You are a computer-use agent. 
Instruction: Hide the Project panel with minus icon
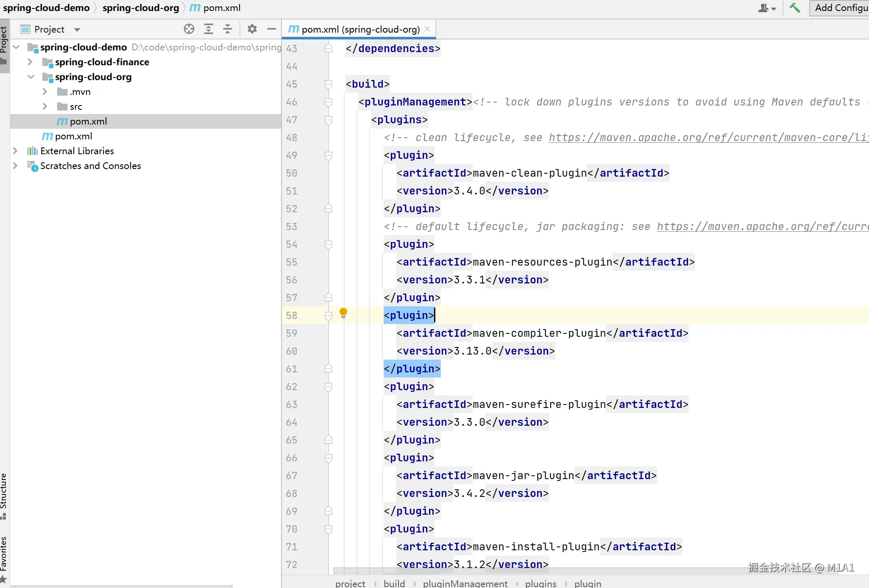[272, 29]
